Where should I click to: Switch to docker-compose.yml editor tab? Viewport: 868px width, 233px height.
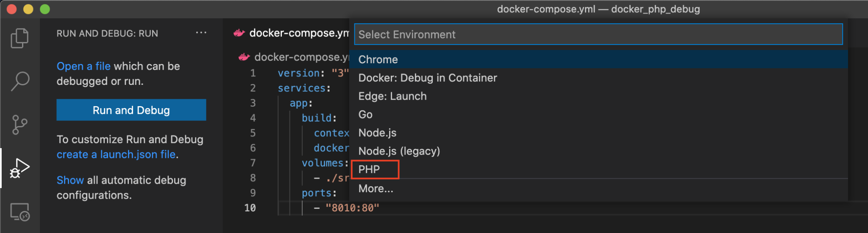point(291,33)
